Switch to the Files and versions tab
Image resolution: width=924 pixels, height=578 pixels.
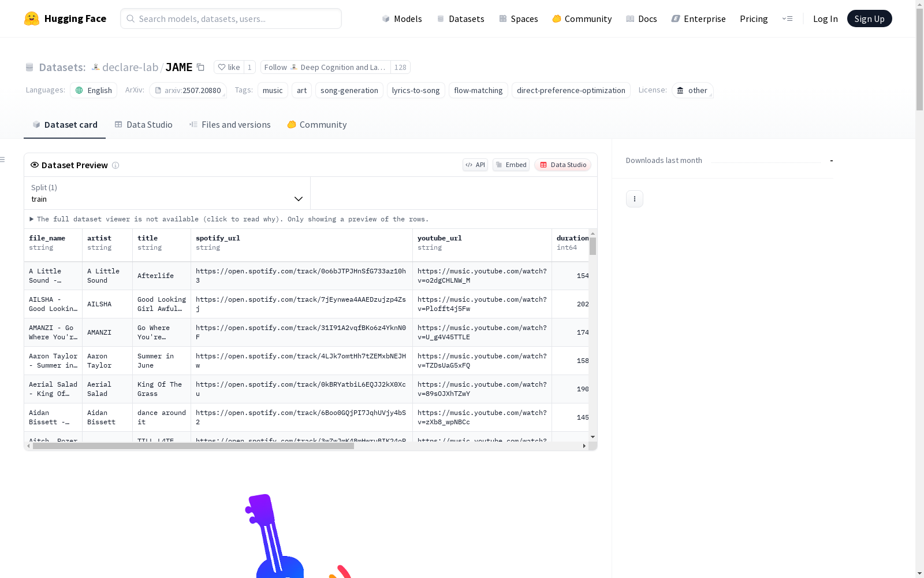pyautogui.click(x=230, y=124)
